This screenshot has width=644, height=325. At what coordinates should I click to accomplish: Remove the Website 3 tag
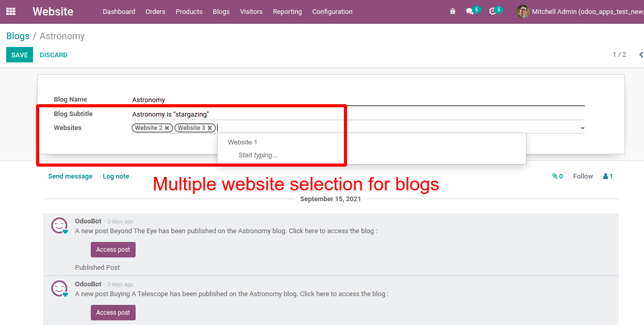point(210,128)
